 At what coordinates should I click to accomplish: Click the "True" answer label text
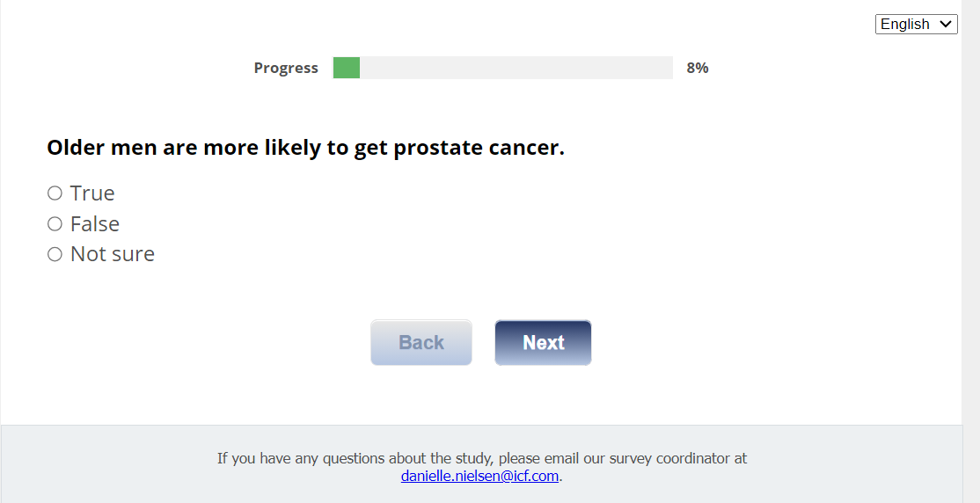(92, 193)
